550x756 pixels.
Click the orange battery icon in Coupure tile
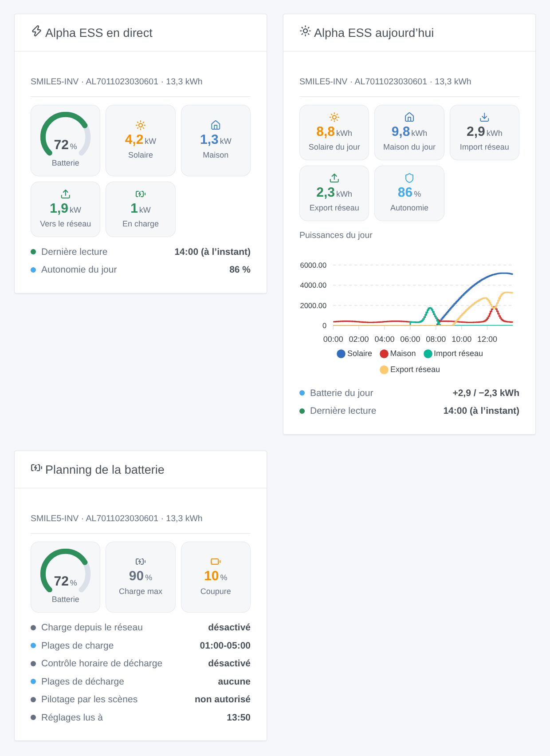(x=216, y=562)
